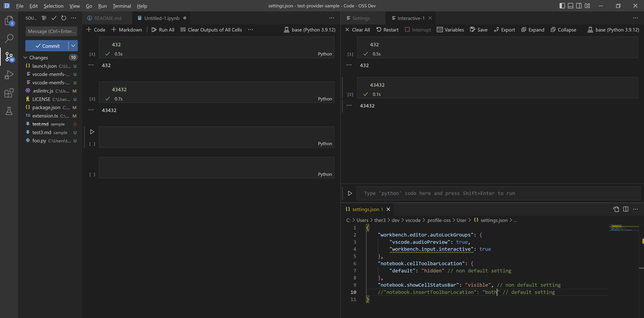Image resolution: width=644 pixels, height=318 pixels.
Task: Switch to the README.md tab
Action: (108, 18)
